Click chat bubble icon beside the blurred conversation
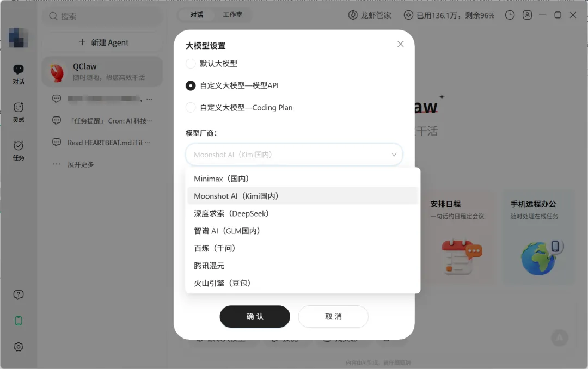588x369 pixels. tap(57, 99)
